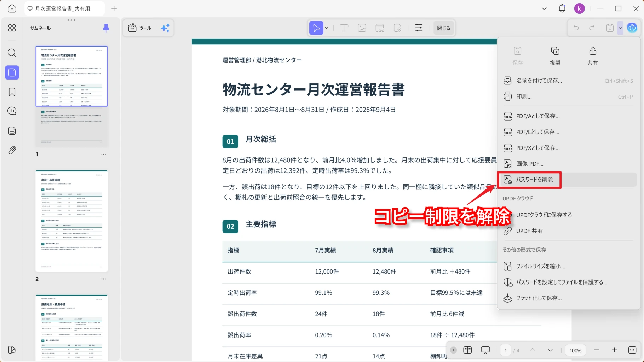
Task: Select the image edit tool
Action: coord(362,28)
